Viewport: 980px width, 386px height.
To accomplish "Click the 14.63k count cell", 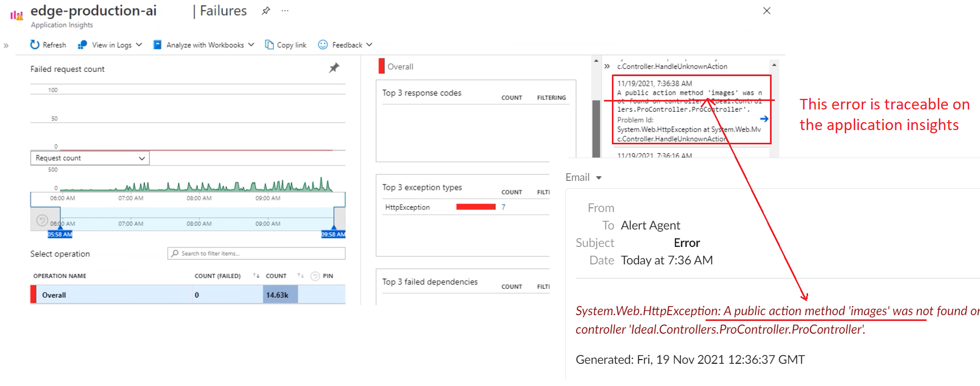I will tap(280, 295).
